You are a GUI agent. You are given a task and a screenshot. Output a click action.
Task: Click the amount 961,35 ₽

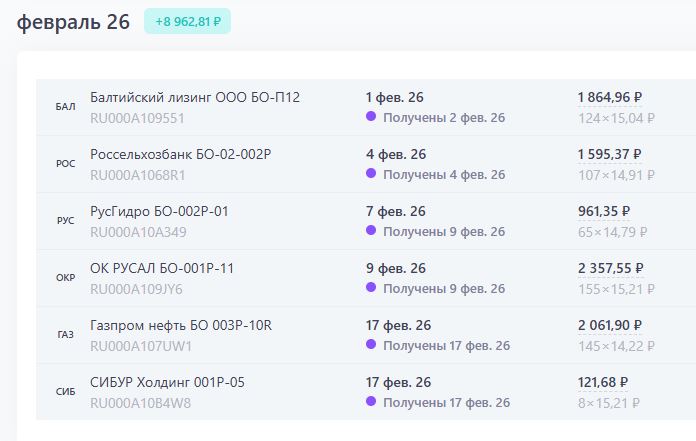604,212
